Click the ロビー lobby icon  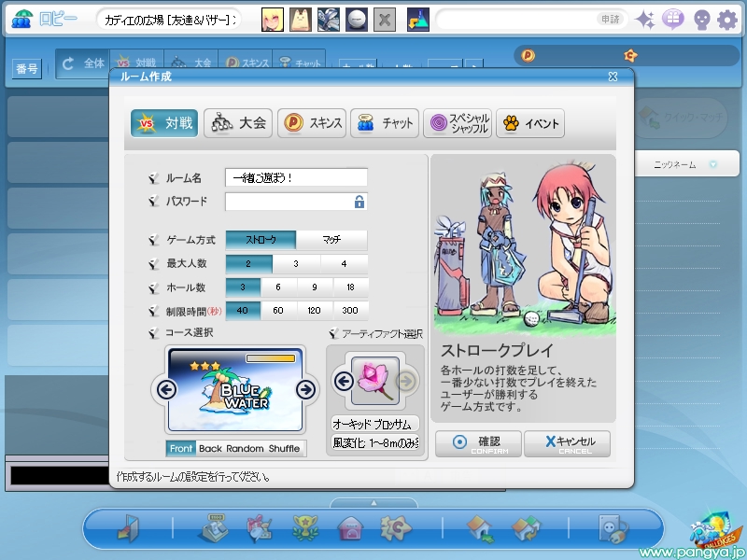pos(21,19)
